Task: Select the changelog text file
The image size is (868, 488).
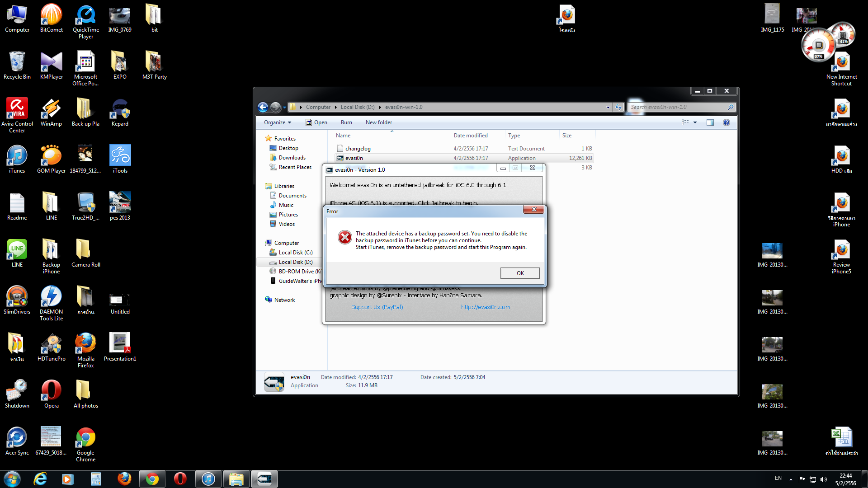Action: tap(358, 149)
